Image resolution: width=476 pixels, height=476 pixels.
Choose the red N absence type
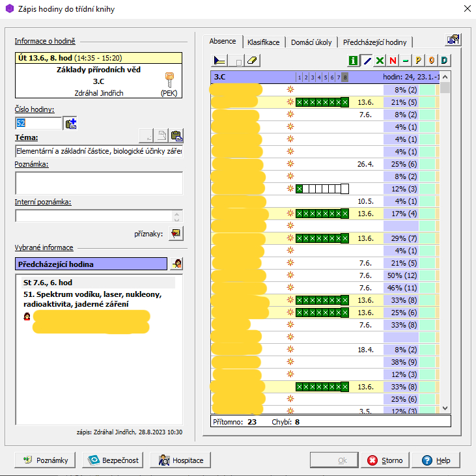pyautogui.click(x=393, y=61)
